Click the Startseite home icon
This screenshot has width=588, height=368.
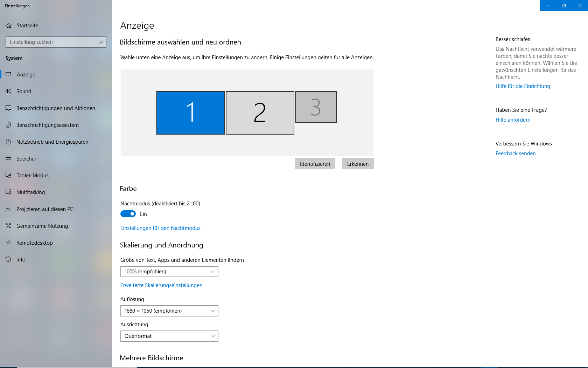[x=9, y=26]
